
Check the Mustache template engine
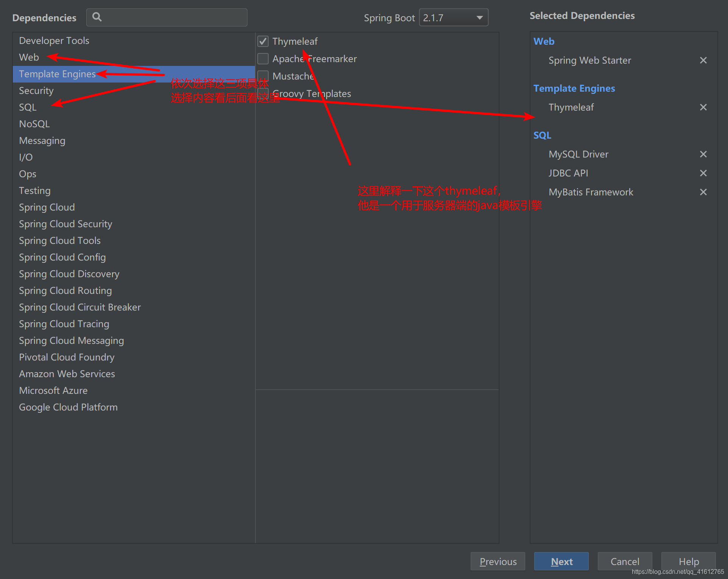pos(263,76)
